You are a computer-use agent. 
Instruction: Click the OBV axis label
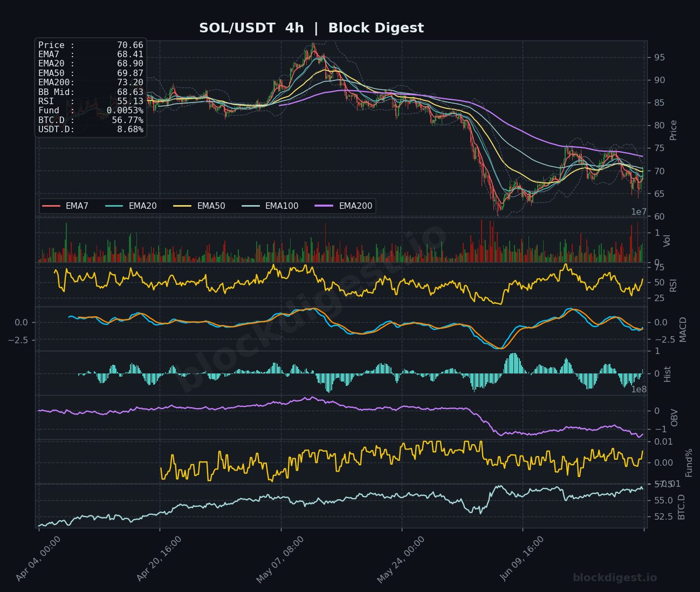point(674,418)
